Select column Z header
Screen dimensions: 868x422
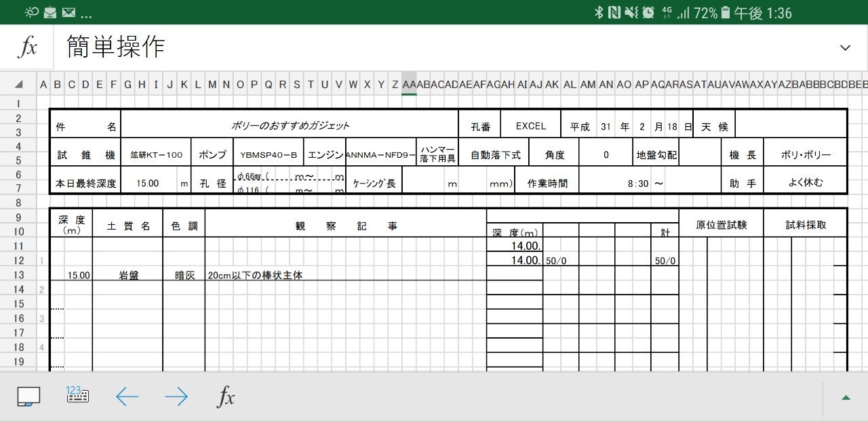[x=395, y=85]
